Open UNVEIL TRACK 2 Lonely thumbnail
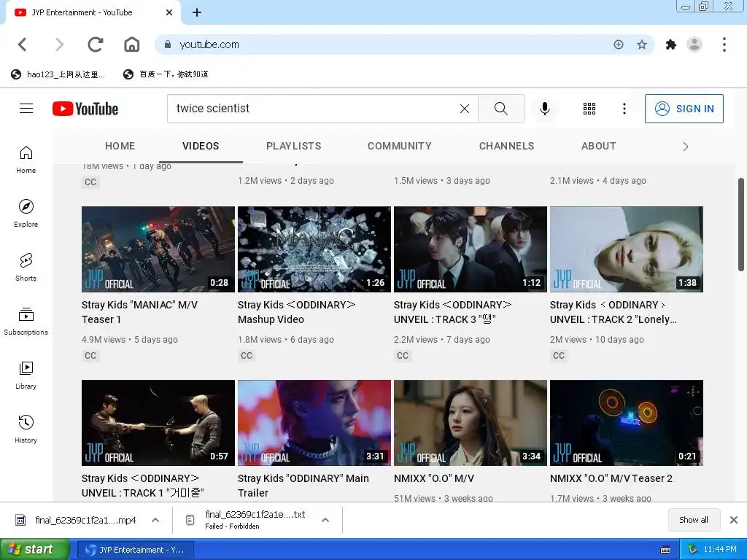 click(627, 249)
